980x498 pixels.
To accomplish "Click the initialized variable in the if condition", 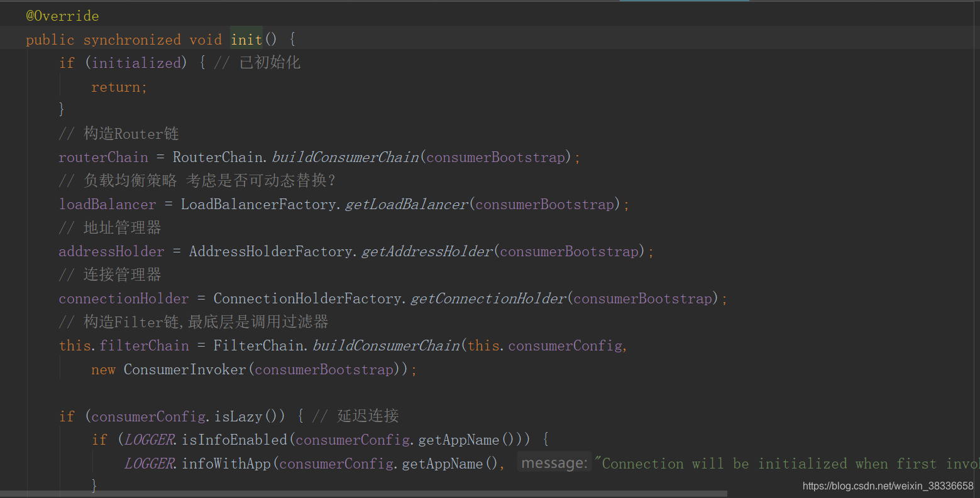I will point(136,63).
